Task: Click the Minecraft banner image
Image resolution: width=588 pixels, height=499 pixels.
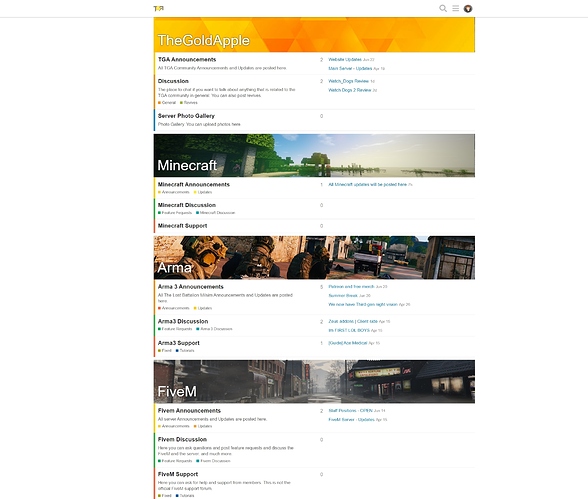Action: [x=314, y=156]
